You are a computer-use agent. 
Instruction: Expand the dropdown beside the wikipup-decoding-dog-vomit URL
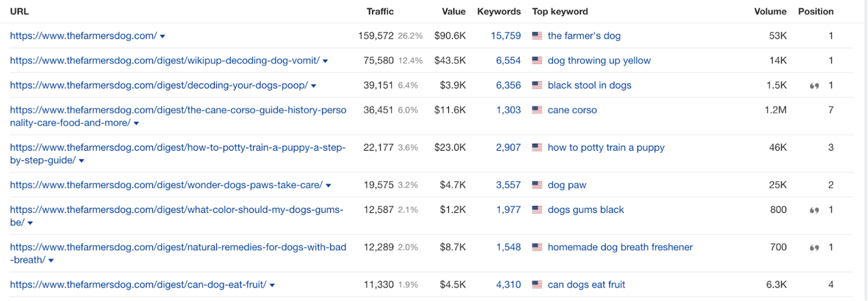click(x=325, y=61)
